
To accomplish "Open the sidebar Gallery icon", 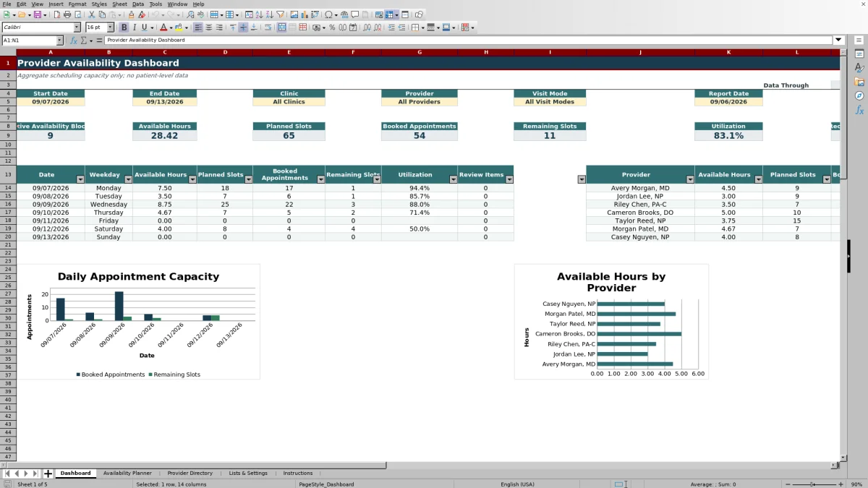I will click(x=859, y=82).
